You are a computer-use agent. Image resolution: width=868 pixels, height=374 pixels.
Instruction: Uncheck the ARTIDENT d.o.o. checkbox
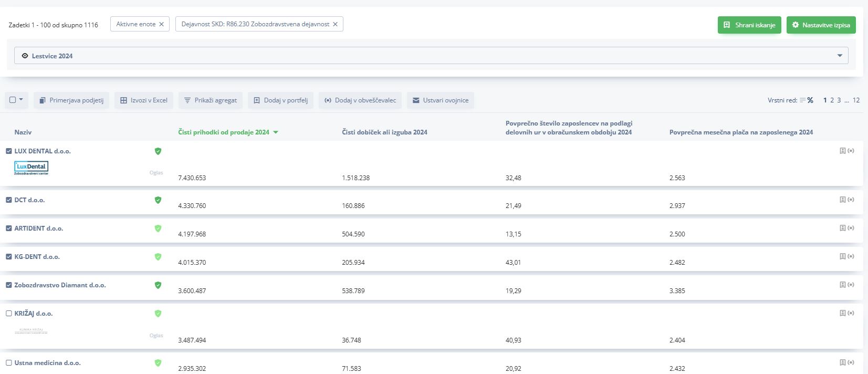[8, 228]
